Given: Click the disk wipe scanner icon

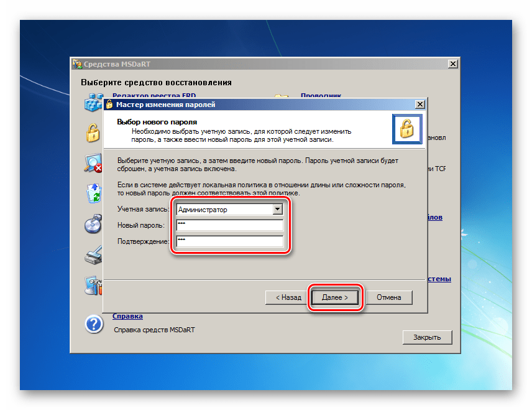Looking at the screenshot, I should 93,254.
